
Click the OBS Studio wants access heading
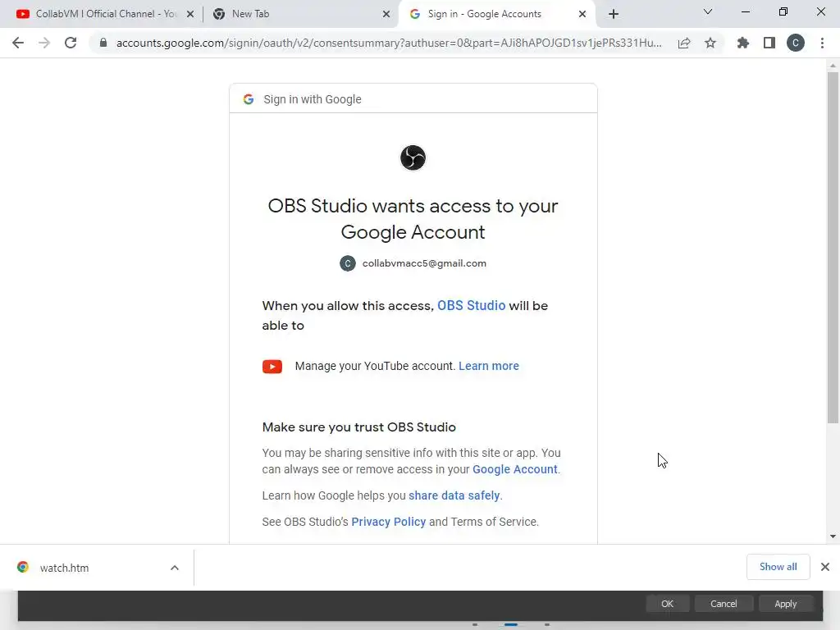click(x=413, y=218)
